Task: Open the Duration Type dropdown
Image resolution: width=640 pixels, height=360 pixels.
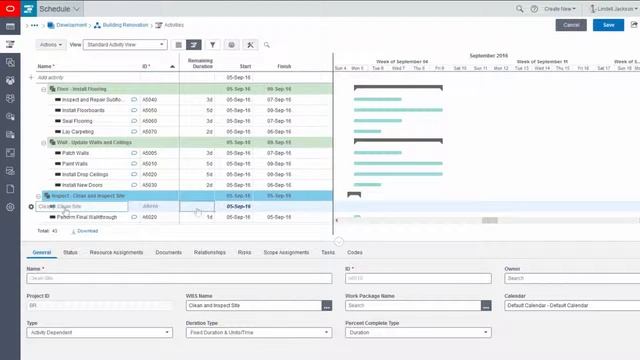Action: click(x=259, y=333)
